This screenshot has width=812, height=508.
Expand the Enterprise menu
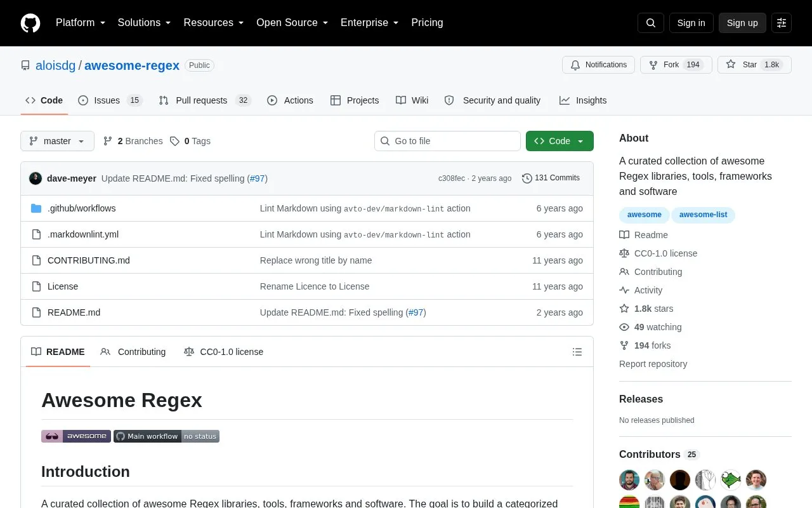coord(370,23)
